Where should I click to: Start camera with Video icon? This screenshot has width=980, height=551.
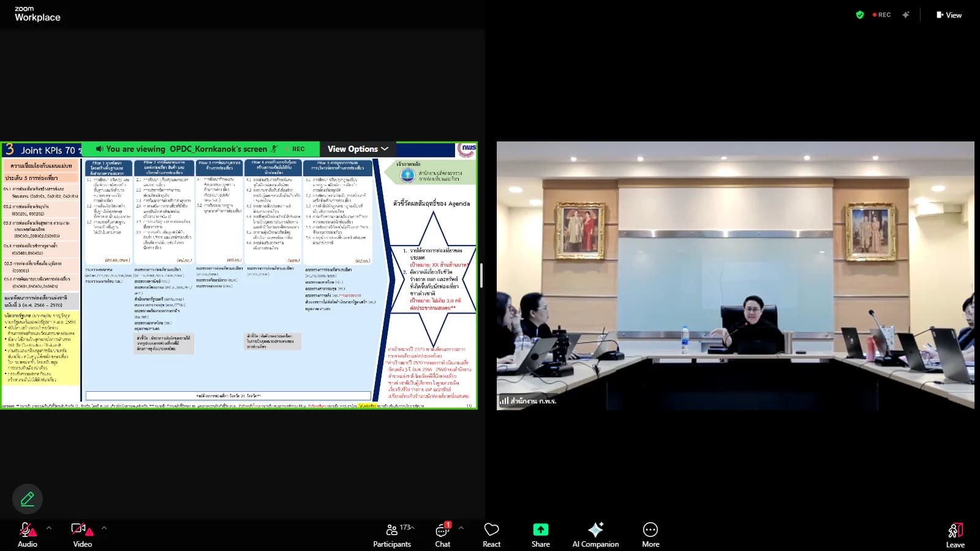pos(82,534)
